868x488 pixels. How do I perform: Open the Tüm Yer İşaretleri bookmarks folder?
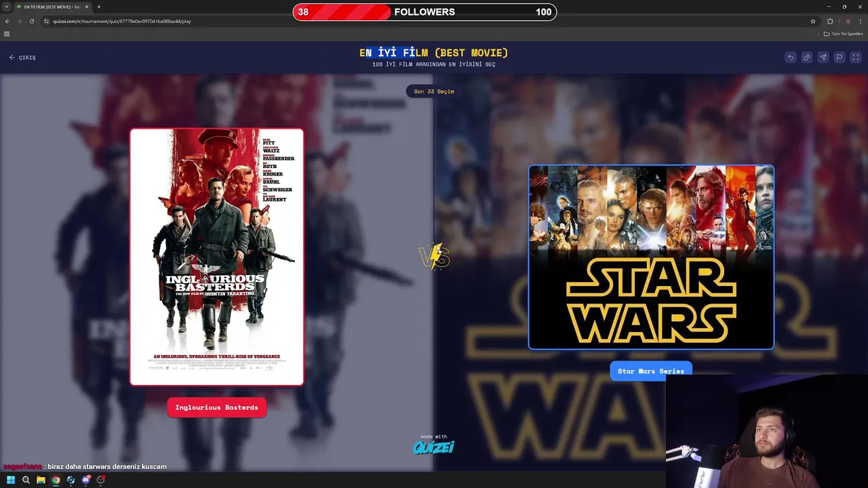point(844,34)
